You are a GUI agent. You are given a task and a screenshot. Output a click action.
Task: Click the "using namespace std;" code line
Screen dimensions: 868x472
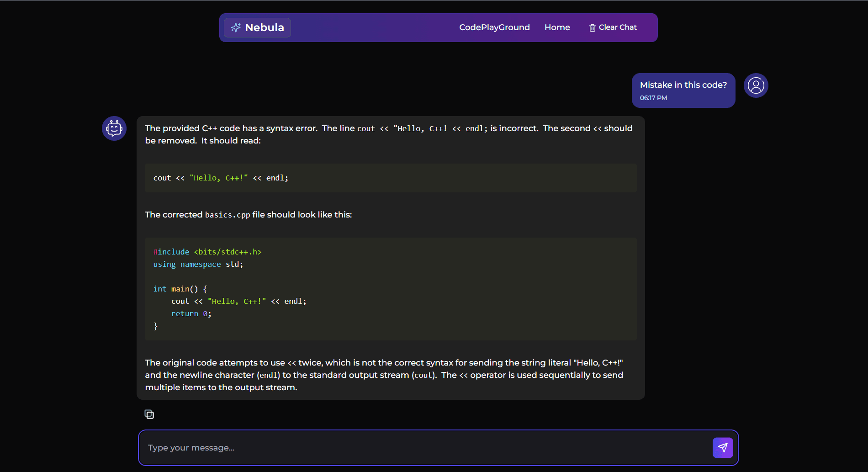(x=198, y=264)
